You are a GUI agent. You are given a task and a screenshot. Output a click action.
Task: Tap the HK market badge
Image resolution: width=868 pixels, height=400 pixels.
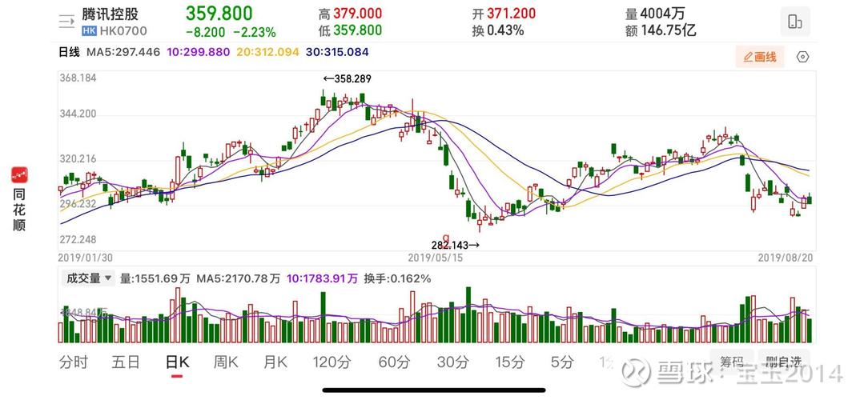(x=88, y=31)
